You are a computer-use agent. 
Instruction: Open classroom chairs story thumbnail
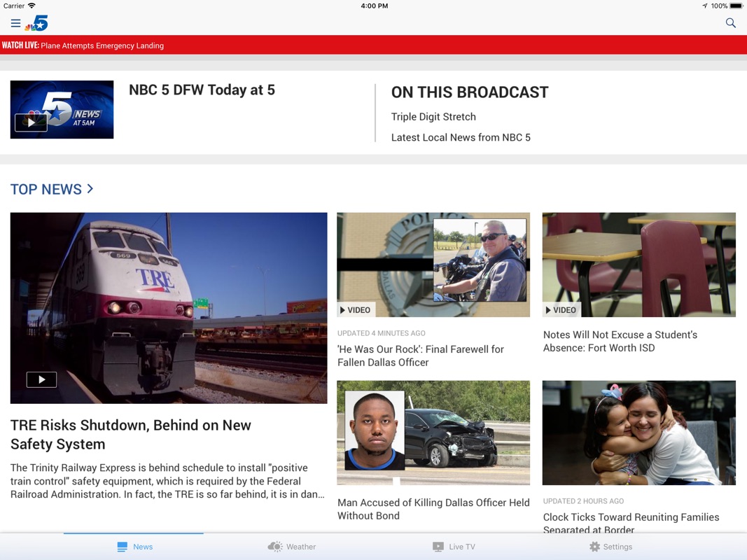point(639,265)
